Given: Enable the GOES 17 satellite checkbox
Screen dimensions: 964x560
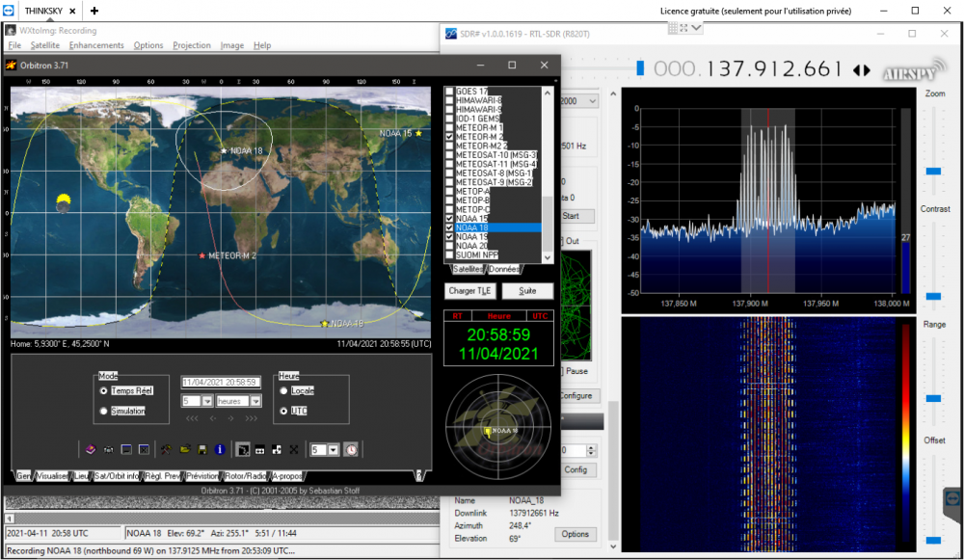Looking at the screenshot, I should [449, 91].
